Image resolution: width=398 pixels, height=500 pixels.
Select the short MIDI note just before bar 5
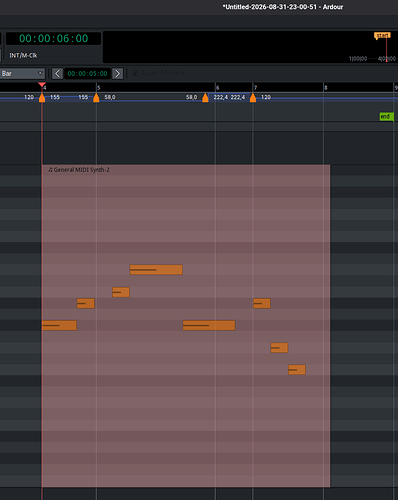86,303
